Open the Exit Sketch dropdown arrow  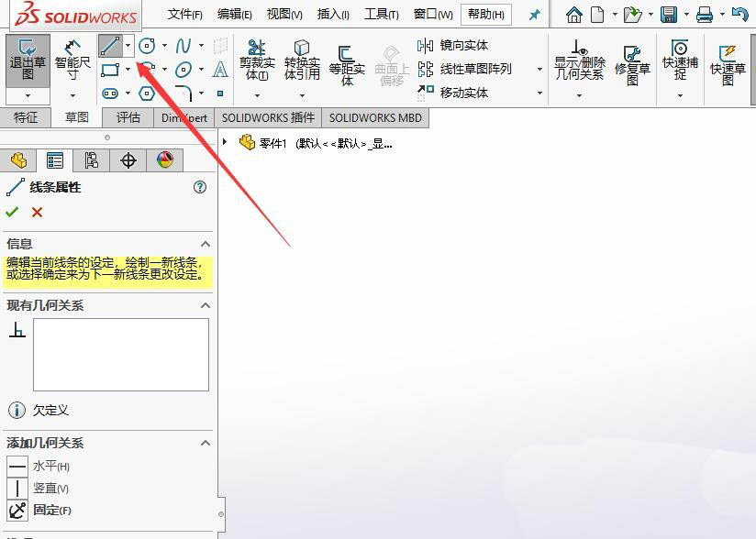[28, 96]
